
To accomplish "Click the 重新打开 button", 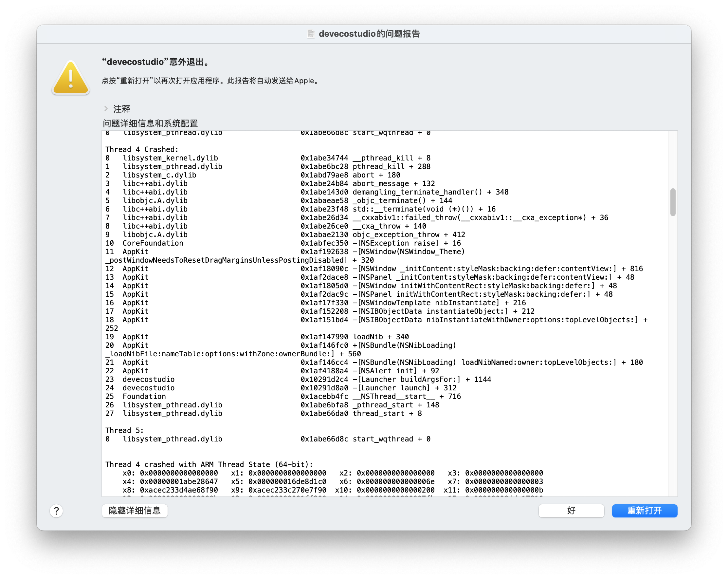I will [x=644, y=511].
